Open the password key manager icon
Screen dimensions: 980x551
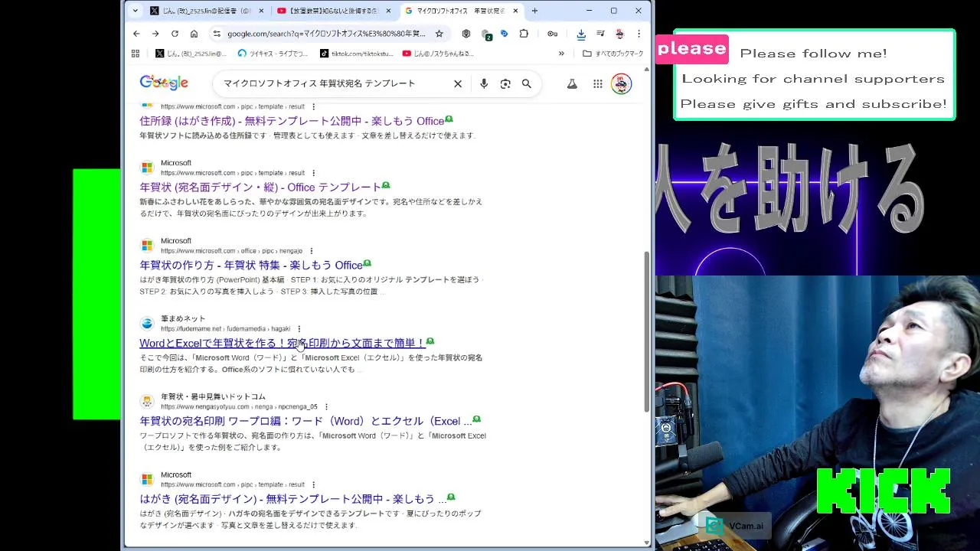[552, 34]
